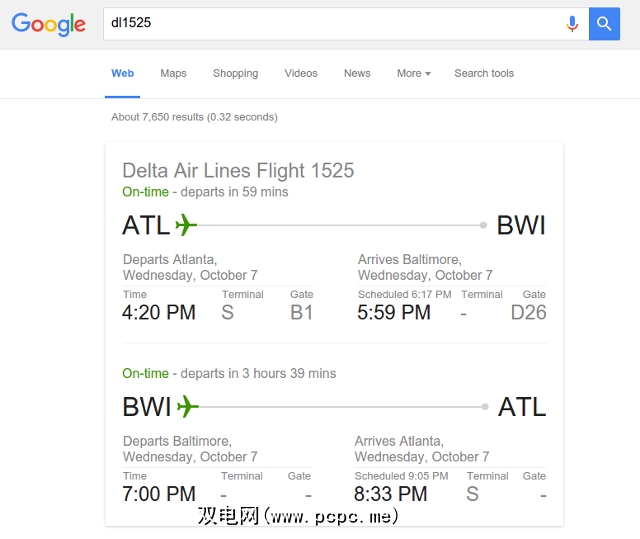Open Search tools options
Image resolution: width=640 pixels, height=539 pixels.
point(484,73)
